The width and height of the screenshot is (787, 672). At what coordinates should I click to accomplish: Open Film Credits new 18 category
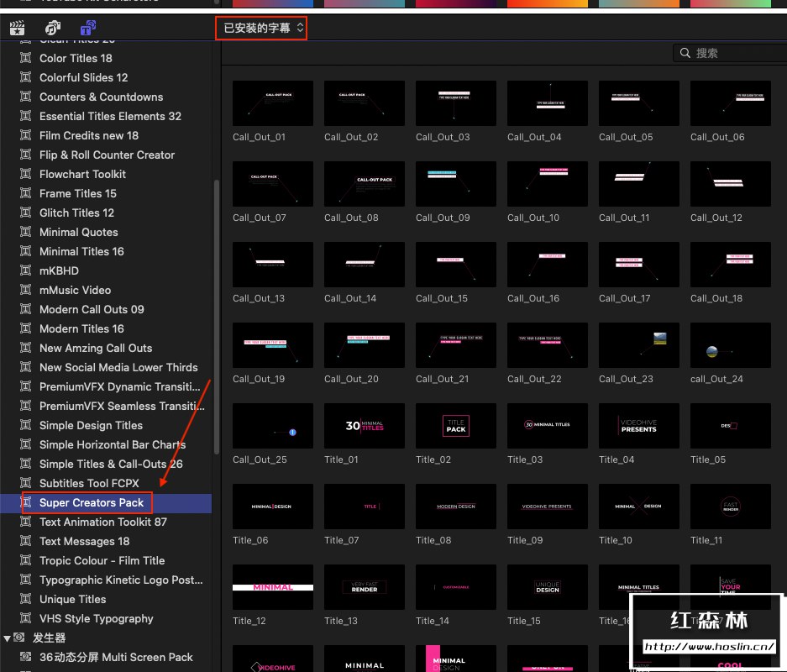89,135
